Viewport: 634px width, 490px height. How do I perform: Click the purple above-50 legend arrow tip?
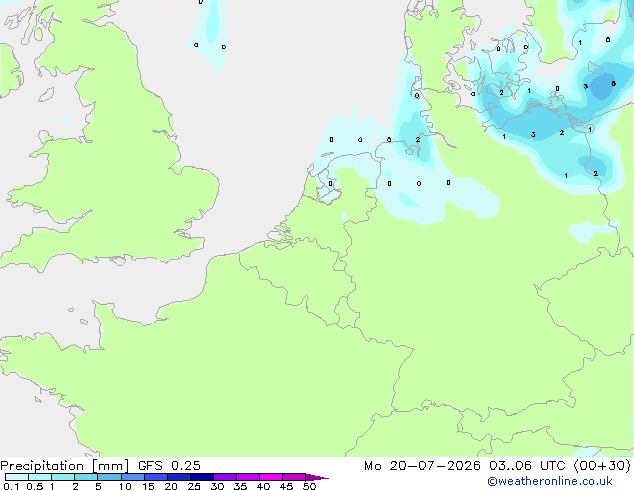[x=317, y=477]
